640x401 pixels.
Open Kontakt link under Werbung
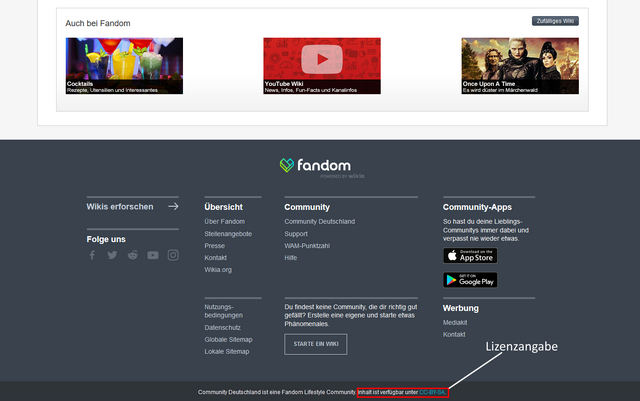click(454, 334)
